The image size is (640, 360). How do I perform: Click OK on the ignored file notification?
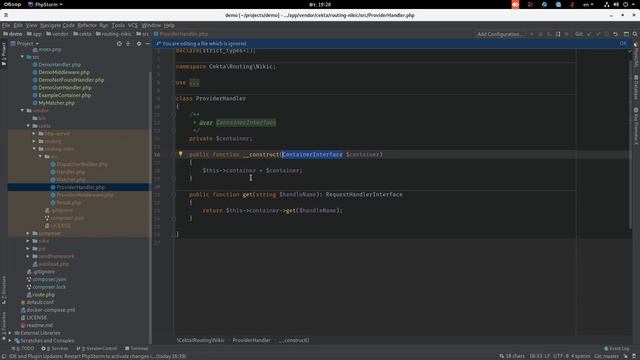coord(623,43)
